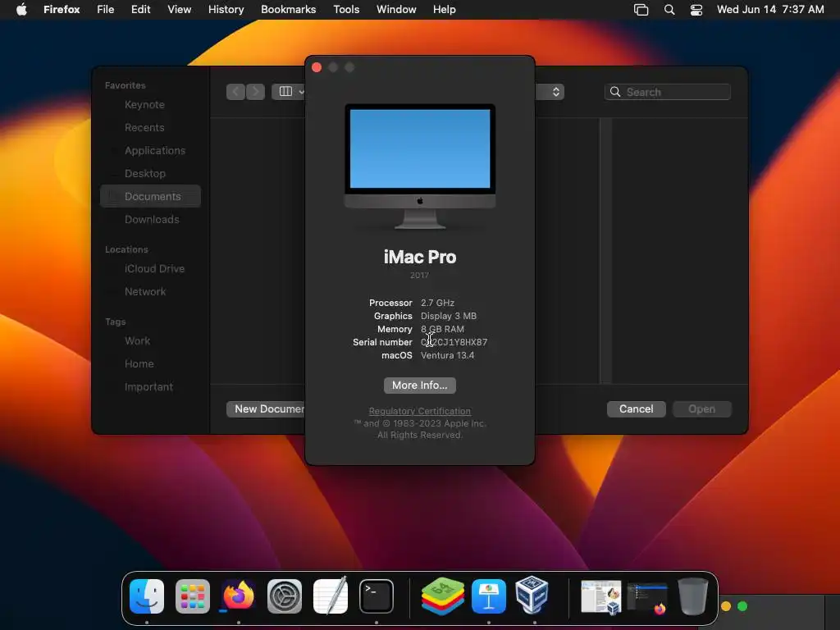Open the View menu
This screenshot has height=630, width=840.
179,9
